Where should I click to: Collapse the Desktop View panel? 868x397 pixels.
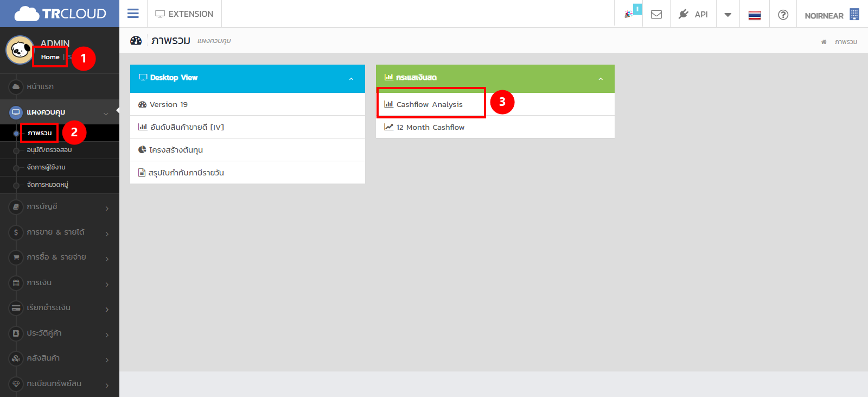(x=351, y=79)
